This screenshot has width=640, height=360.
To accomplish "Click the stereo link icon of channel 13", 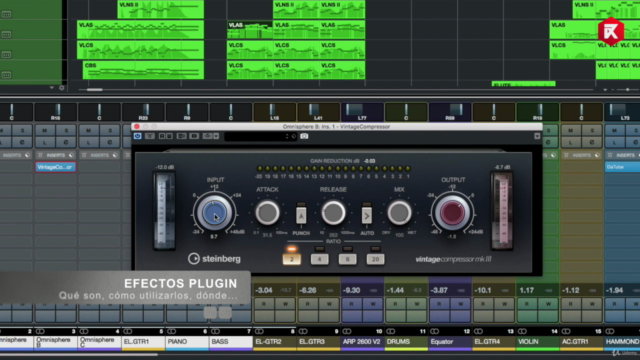I will tap(478, 331).
